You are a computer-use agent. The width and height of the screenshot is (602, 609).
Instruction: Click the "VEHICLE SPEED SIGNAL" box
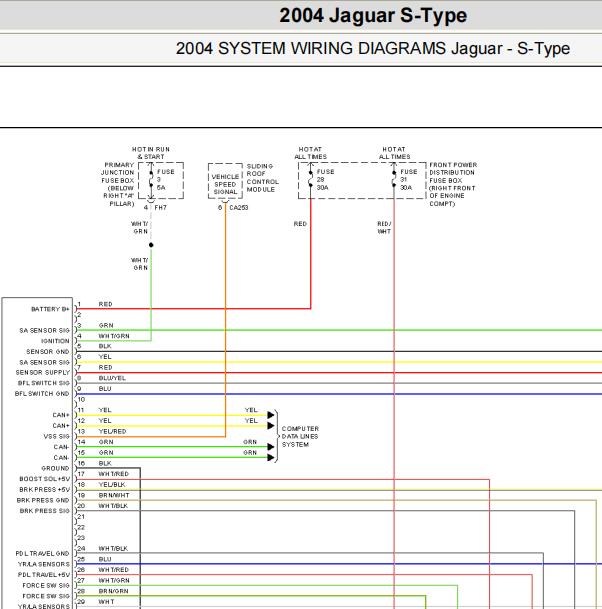pyautogui.click(x=225, y=181)
